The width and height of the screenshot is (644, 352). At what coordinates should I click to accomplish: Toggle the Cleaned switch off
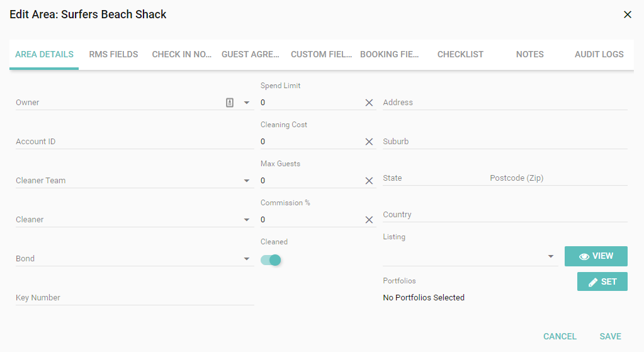click(271, 260)
